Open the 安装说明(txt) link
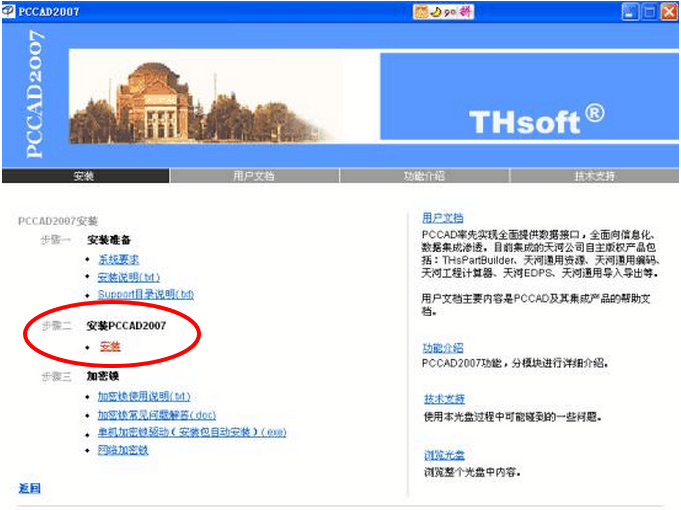 click(x=129, y=277)
